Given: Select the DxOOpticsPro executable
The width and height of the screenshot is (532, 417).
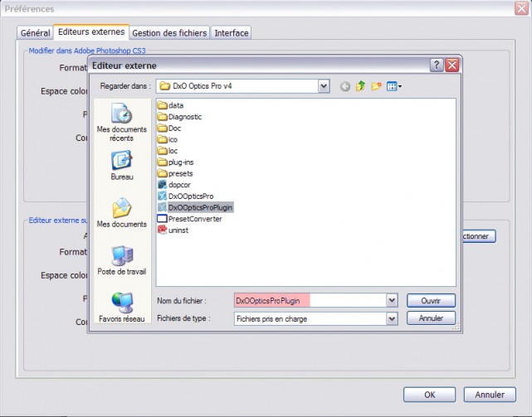Looking at the screenshot, I should tap(186, 196).
